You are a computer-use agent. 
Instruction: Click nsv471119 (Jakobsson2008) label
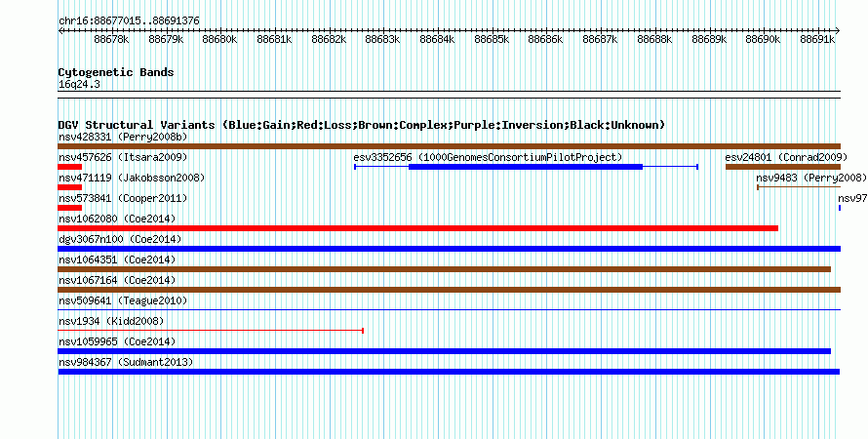pos(132,178)
